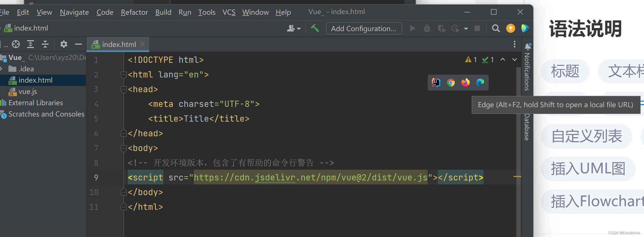
Task: Click line number 9 in gutter
Action: tap(96, 177)
